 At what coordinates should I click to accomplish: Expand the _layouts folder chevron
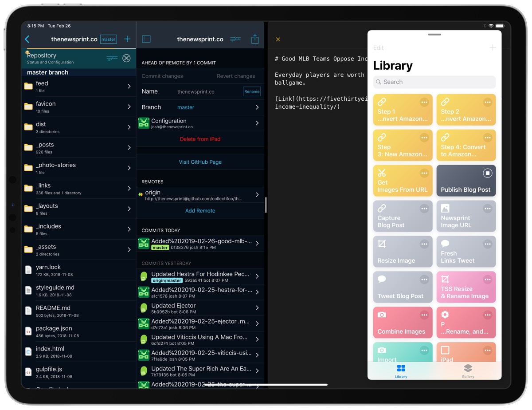[x=129, y=209]
